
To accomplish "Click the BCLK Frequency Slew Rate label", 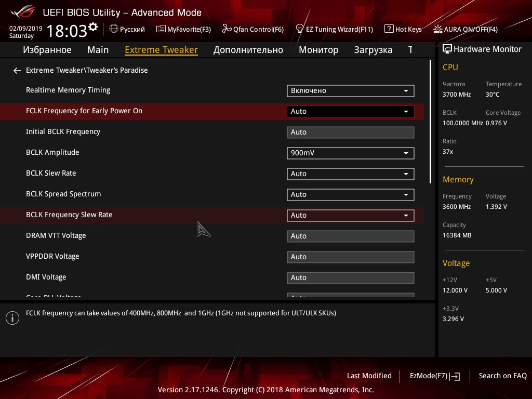I will click(69, 215).
